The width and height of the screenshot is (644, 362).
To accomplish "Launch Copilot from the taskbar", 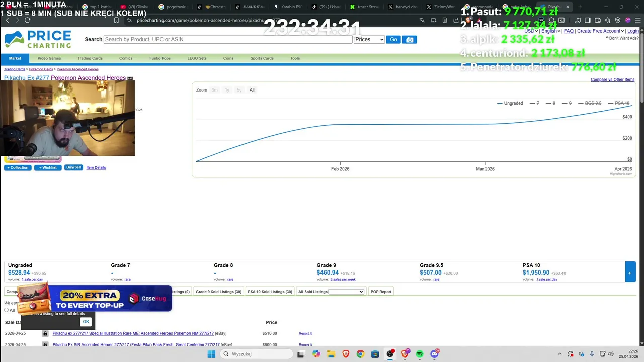I will (x=316, y=354).
